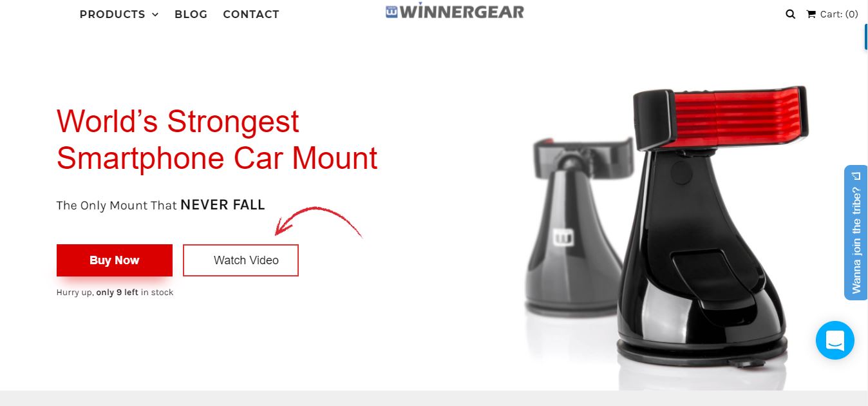Open search with the magnifier icon
Viewport: 868px width, 406px height.
pos(790,14)
